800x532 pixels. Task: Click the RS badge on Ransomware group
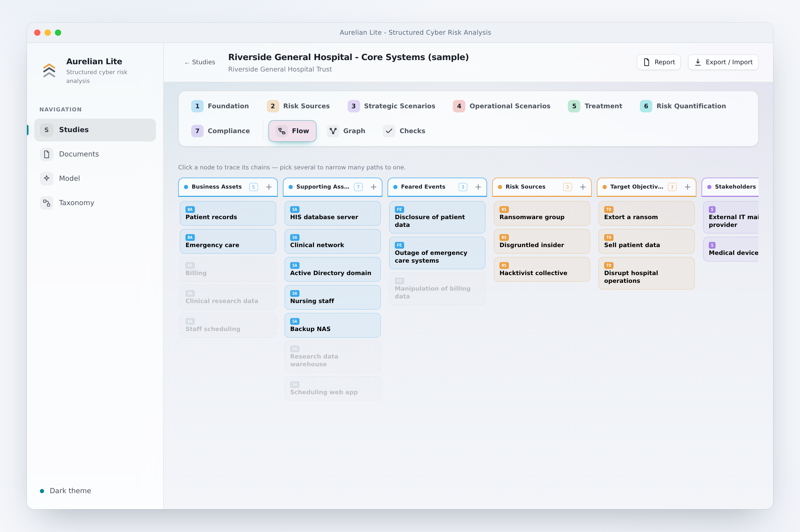coord(504,209)
